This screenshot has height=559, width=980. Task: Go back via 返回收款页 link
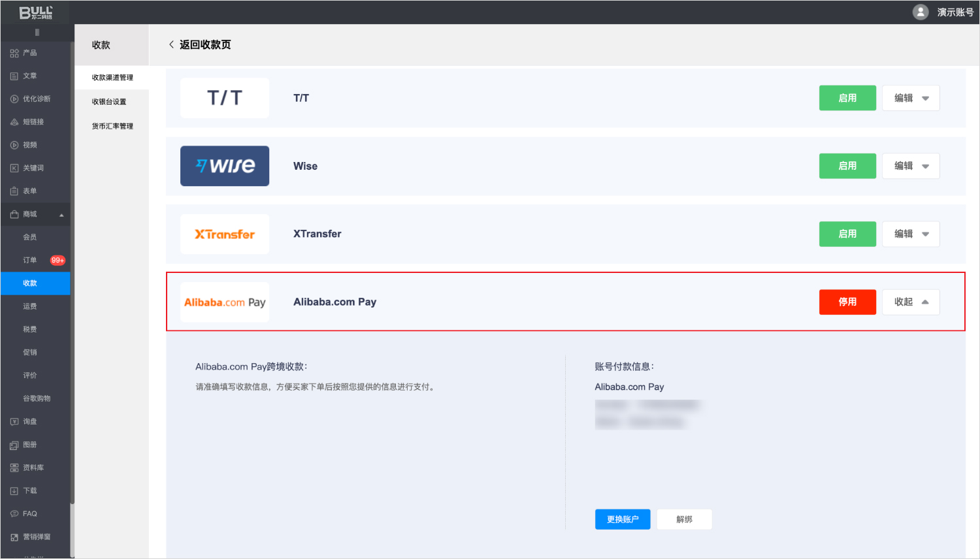(x=199, y=44)
